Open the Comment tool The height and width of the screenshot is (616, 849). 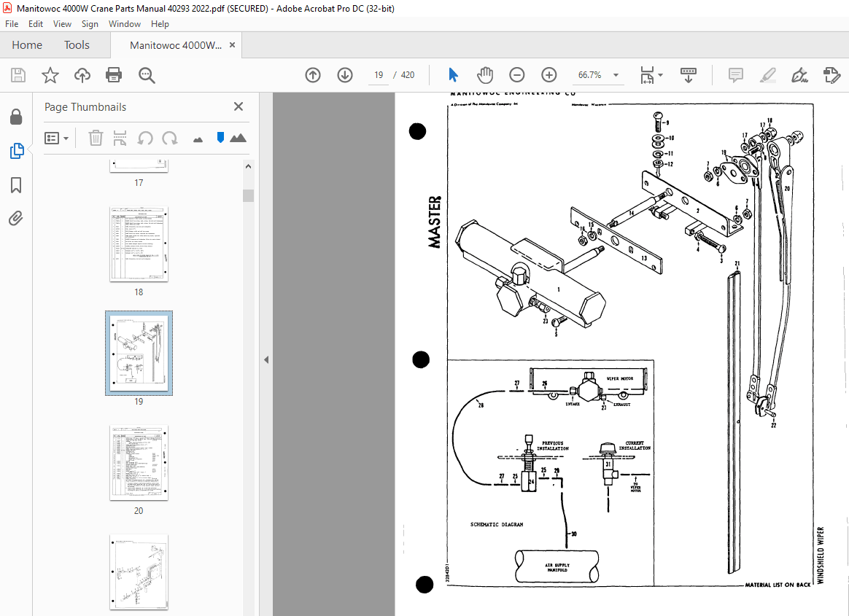point(735,75)
